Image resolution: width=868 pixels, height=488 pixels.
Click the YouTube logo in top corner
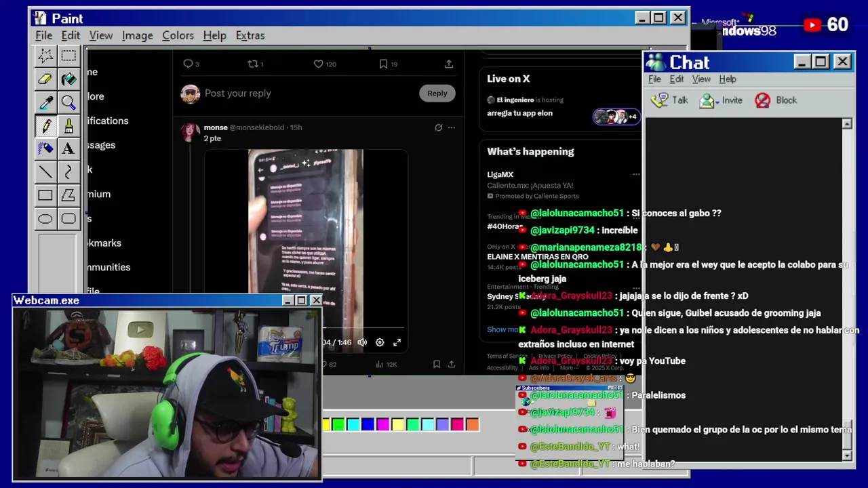(812, 25)
